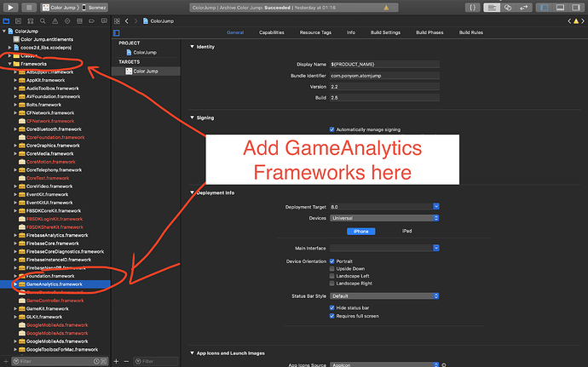Image resolution: width=588 pixels, height=367 pixels.
Task: Add a new target with plus button
Action: coord(116,361)
